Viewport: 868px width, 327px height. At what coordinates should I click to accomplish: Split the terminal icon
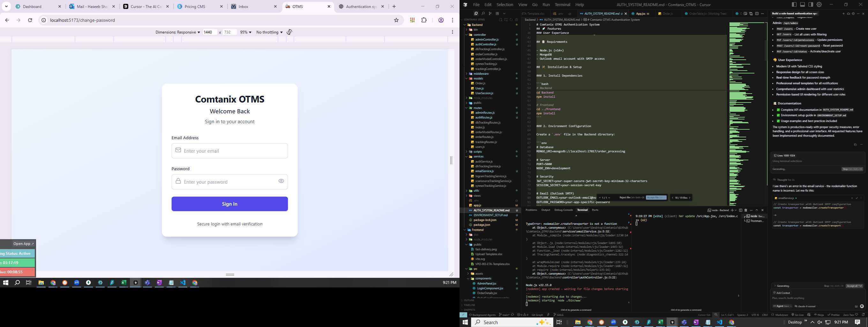[x=741, y=210]
